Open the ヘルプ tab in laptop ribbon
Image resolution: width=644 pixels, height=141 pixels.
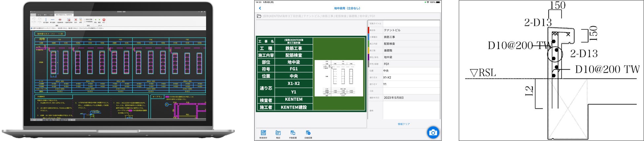[x=51, y=15]
